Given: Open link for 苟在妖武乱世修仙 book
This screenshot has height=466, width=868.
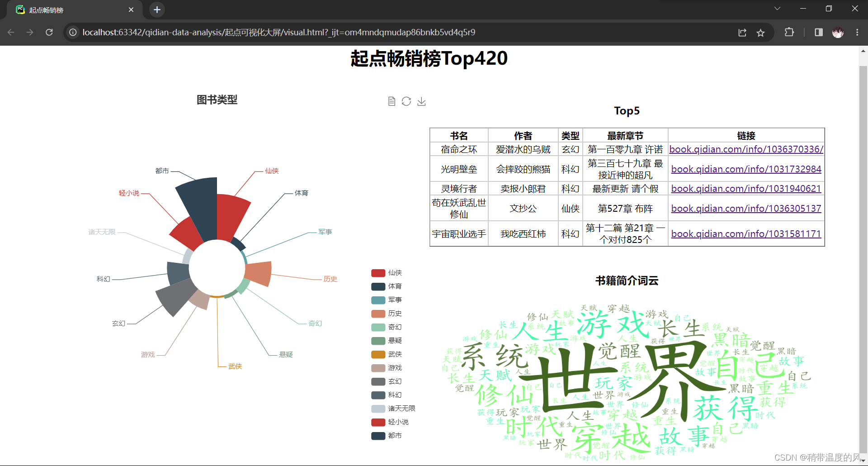Looking at the screenshot, I should 746,209.
